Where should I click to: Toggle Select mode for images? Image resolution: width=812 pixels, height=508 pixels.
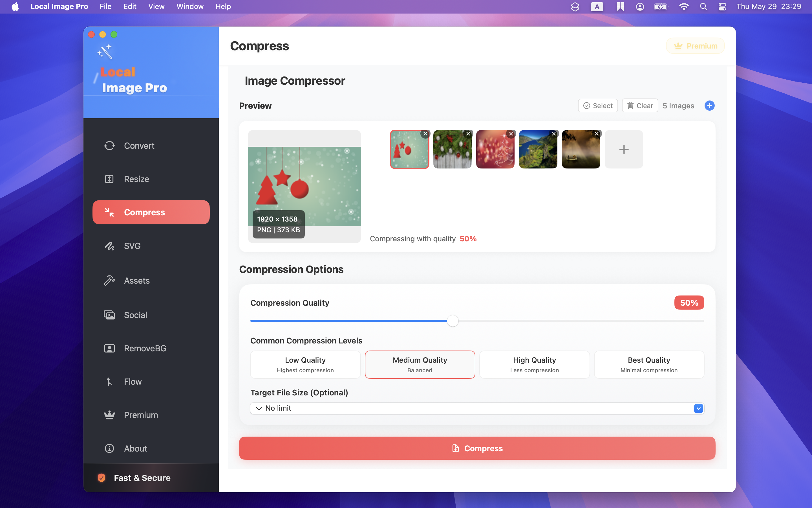(x=598, y=106)
